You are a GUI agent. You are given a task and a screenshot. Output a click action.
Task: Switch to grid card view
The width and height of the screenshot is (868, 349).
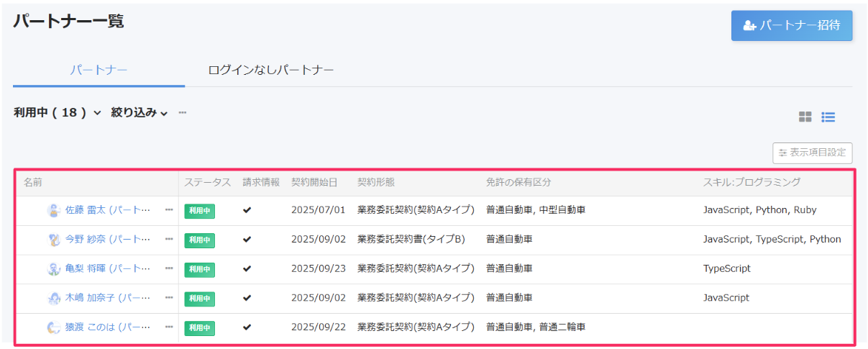coord(805,117)
